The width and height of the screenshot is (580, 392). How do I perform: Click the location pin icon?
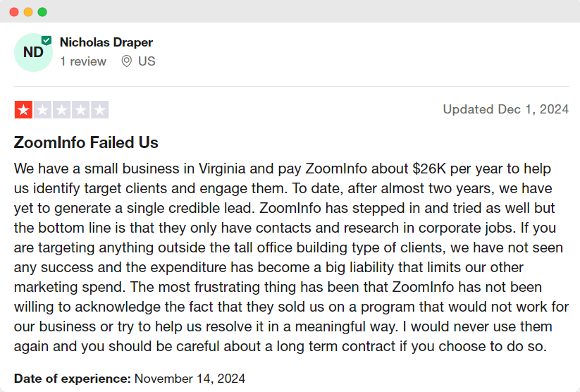tap(127, 61)
